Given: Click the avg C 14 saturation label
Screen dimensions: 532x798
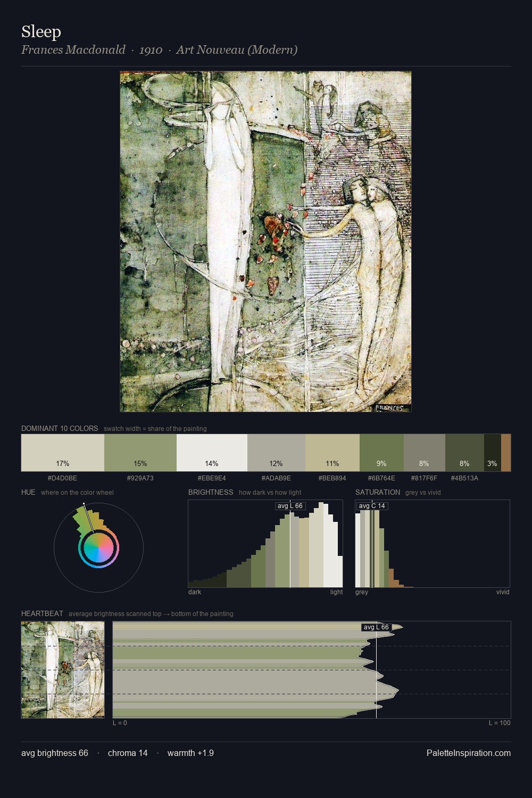Looking at the screenshot, I should tap(372, 506).
